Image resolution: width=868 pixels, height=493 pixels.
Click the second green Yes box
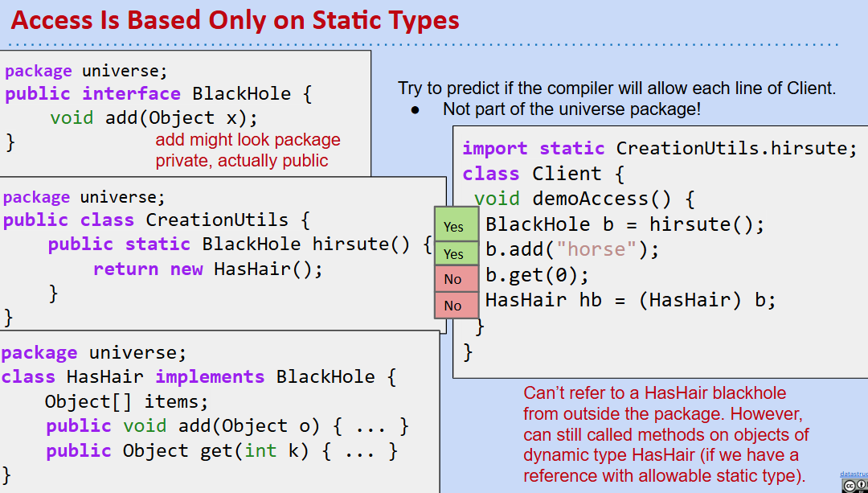[x=454, y=253]
